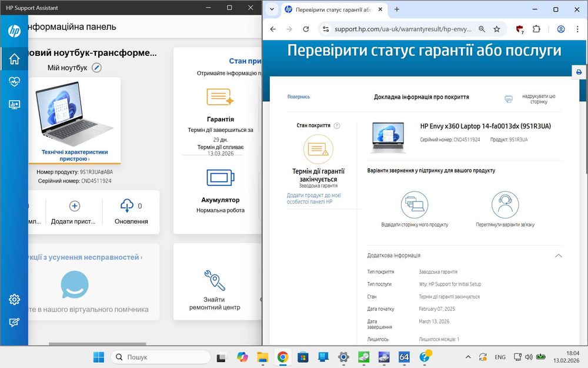Click the HP logo in Support Assistant
Screen dimensions: 588x368
(x=14, y=31)
